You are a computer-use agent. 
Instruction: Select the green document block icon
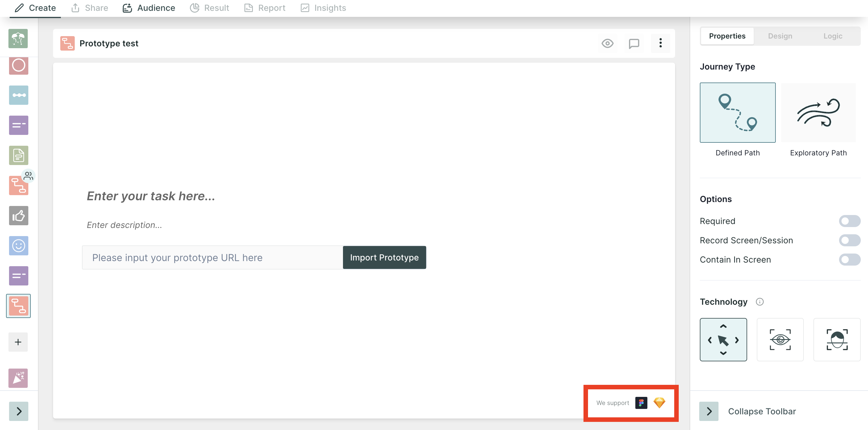click(18, 155)
